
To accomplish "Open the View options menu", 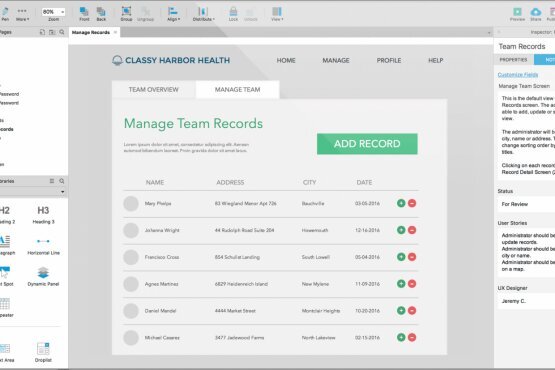I will [x=277, y=14].
